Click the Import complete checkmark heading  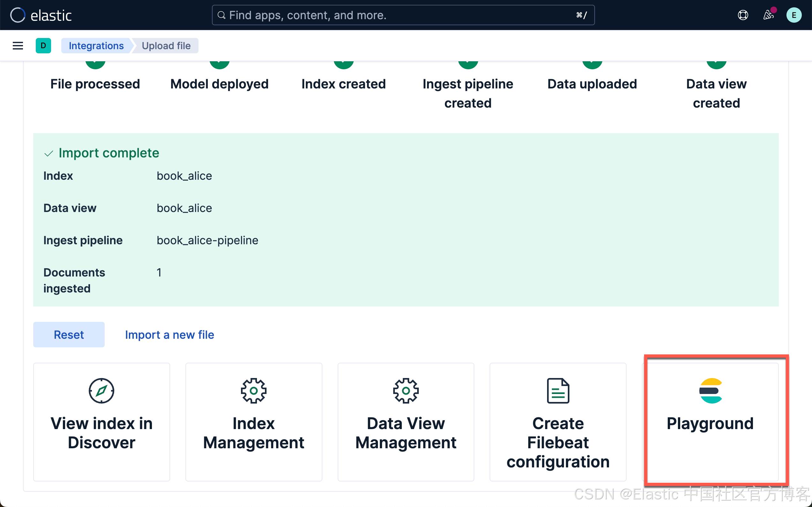(108, 153)
